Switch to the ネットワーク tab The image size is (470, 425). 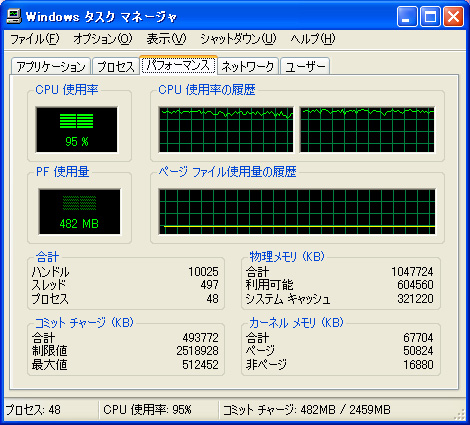point(248,66)
